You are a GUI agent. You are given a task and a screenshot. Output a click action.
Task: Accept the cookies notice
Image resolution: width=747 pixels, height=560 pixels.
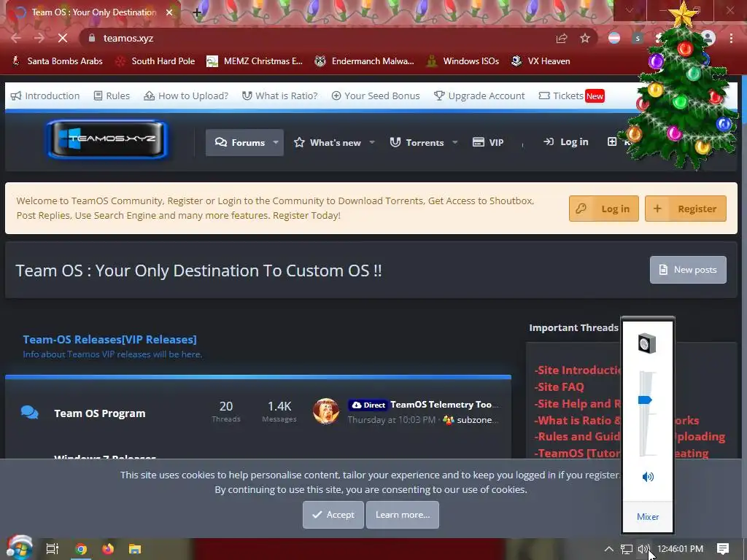[333, 515]
